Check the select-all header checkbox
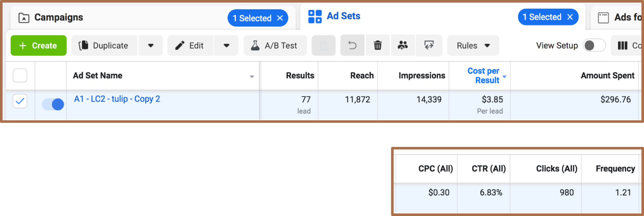Screen dimensions: 644x216 tap(20, 76)
